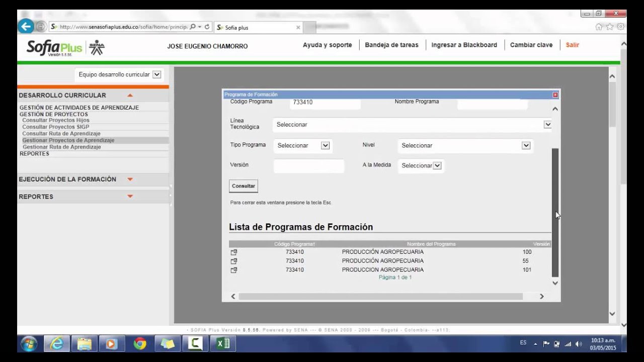Select Cambiar clave option
This screenshot has width=644, height=362.
tap(531, 45)
